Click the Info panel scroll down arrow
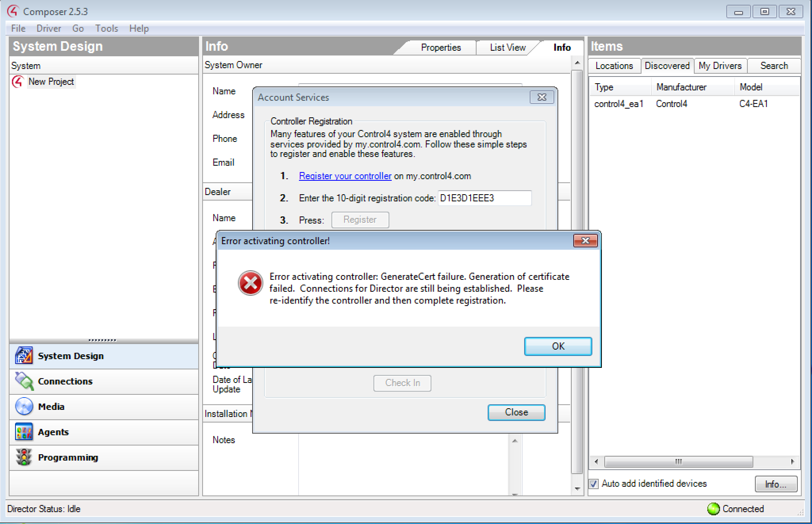812x524 pixels. tap(577, 489)
